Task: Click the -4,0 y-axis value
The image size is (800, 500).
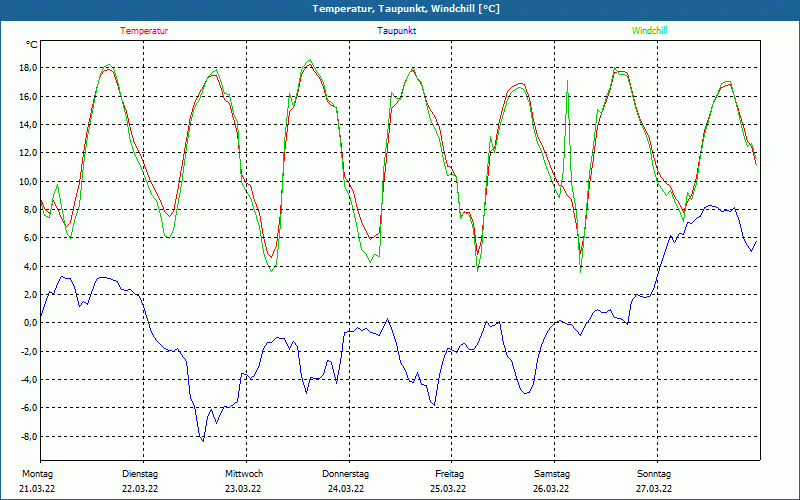Action: [28, 380]
